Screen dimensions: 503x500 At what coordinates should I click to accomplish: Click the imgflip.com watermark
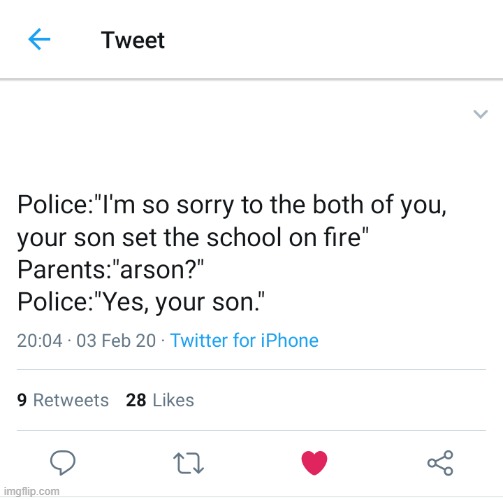(x=32, y=491)
